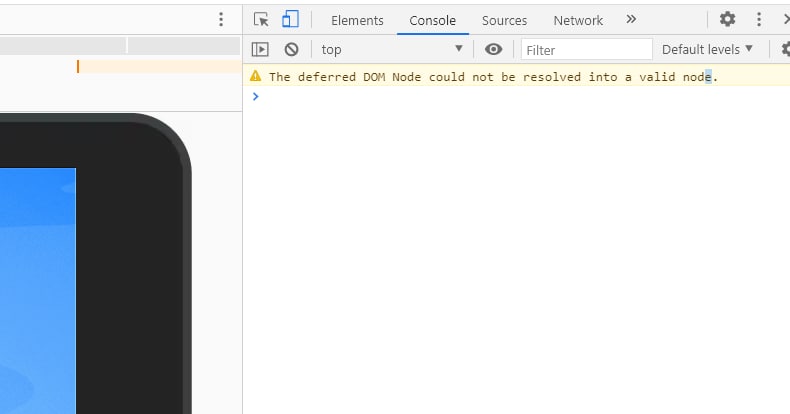Toggle the device toolbar icon

coord(290,20)
